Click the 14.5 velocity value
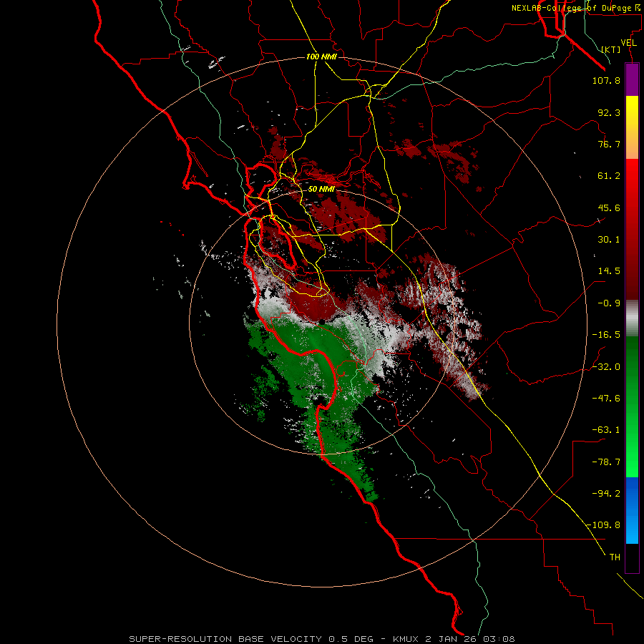 609,271
